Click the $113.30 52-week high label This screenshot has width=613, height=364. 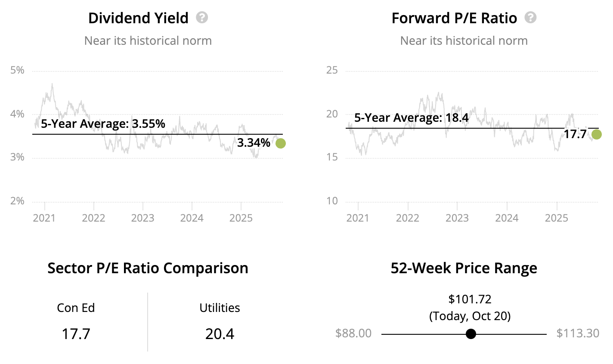pos(578,333)
